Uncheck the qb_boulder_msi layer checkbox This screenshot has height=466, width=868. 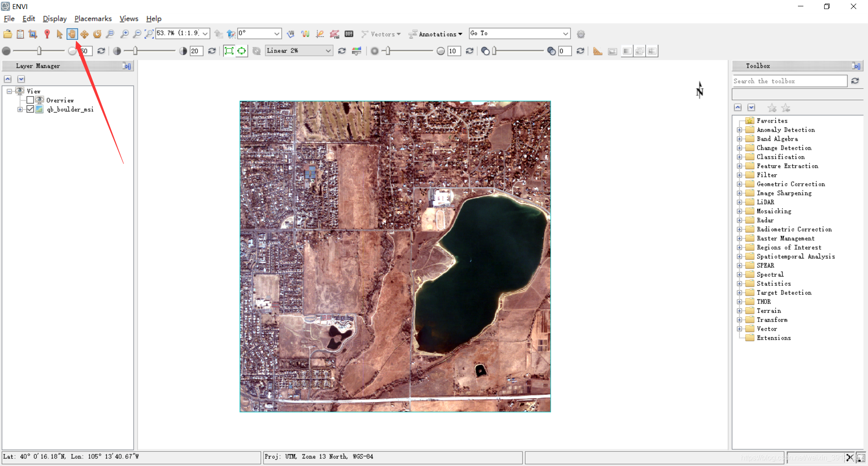(30, 109)
